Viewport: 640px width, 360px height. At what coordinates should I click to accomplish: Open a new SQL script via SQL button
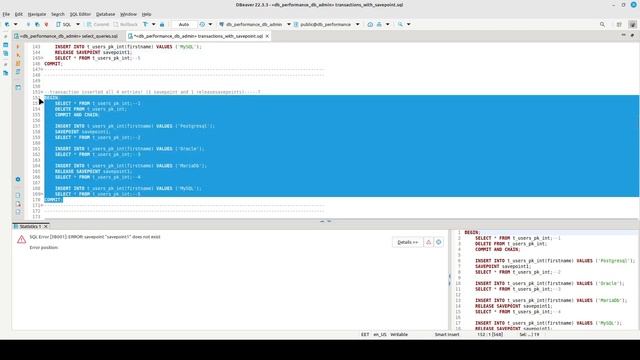tap(64, 24)
